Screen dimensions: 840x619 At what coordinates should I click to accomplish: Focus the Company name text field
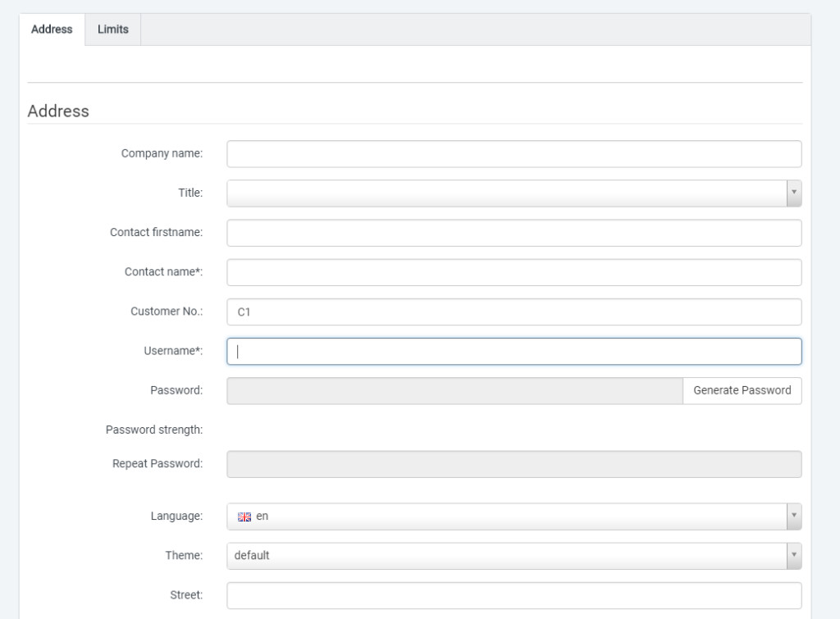(x=514, y=154)
